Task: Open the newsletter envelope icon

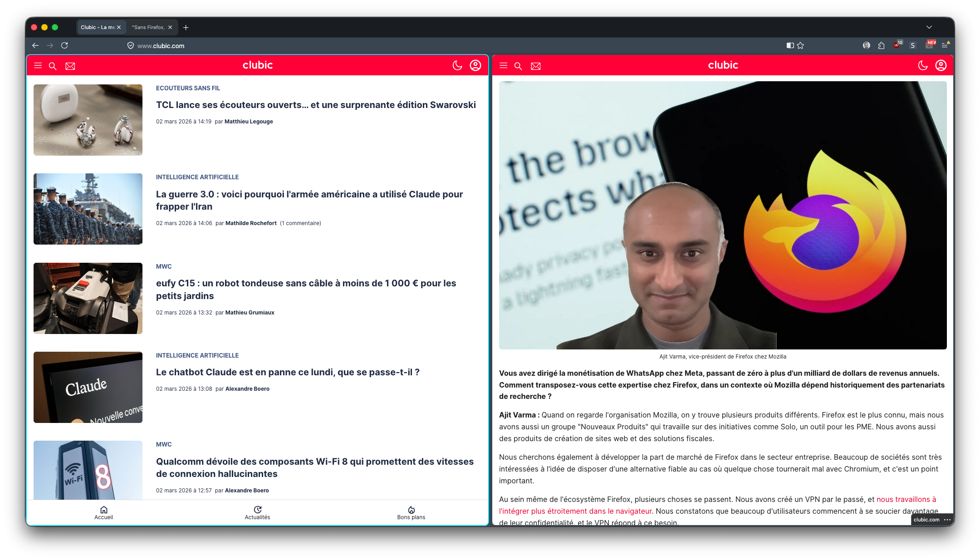Action: 70,66
